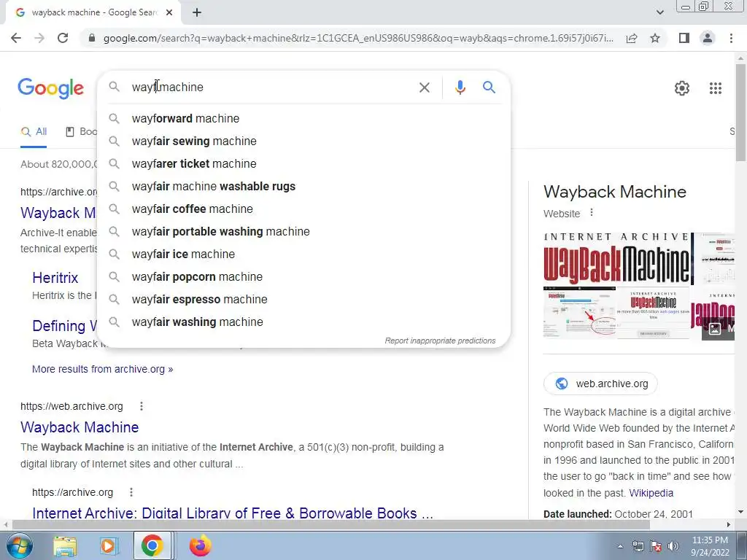Open a new tab with plus button

[197, 12]
